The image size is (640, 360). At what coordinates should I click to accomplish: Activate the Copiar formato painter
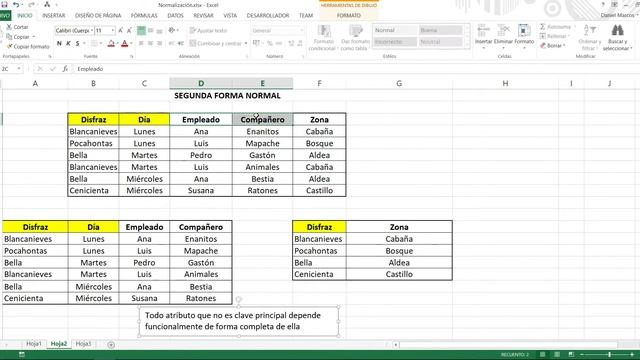tap(28, 47)
